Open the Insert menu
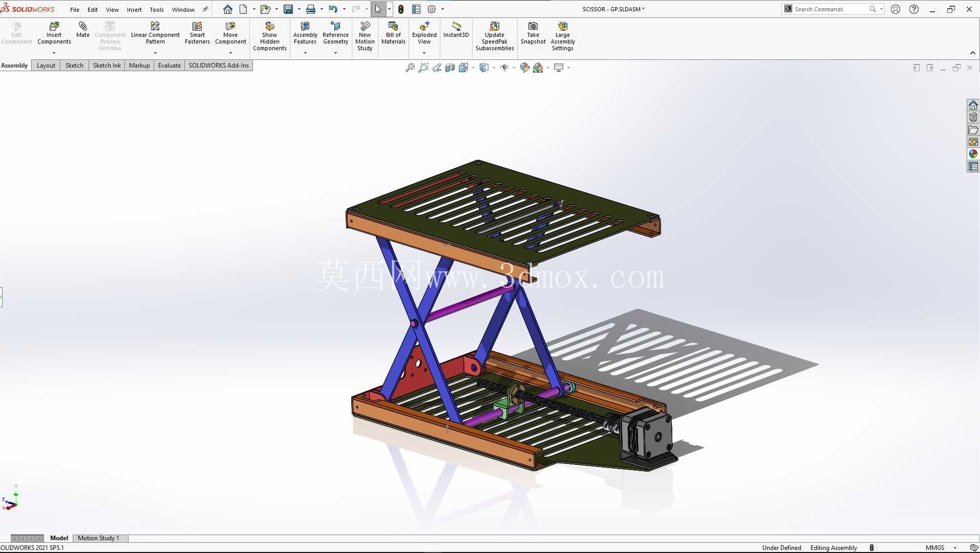This screenshot has height=553, width=980. click(134, 10)
